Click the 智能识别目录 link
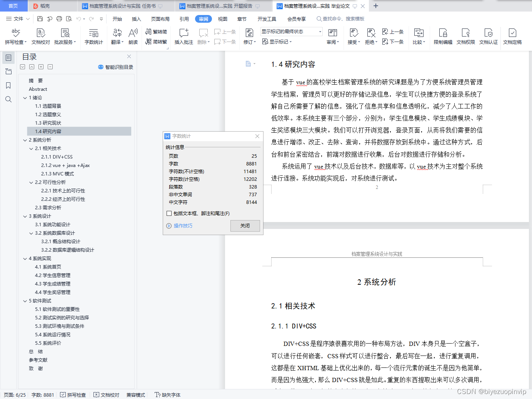The width and height of the screenshot is (532, 399). tap(115, 67)
